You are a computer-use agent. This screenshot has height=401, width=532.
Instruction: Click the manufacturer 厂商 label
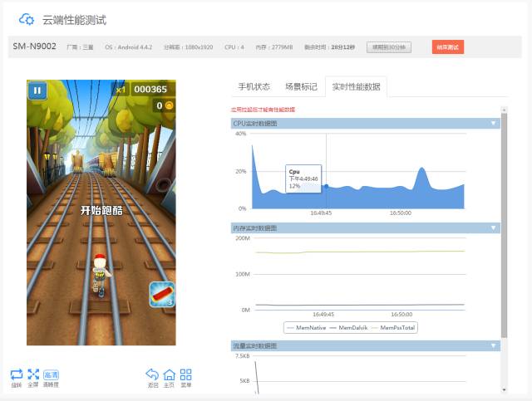click(80, 47)
